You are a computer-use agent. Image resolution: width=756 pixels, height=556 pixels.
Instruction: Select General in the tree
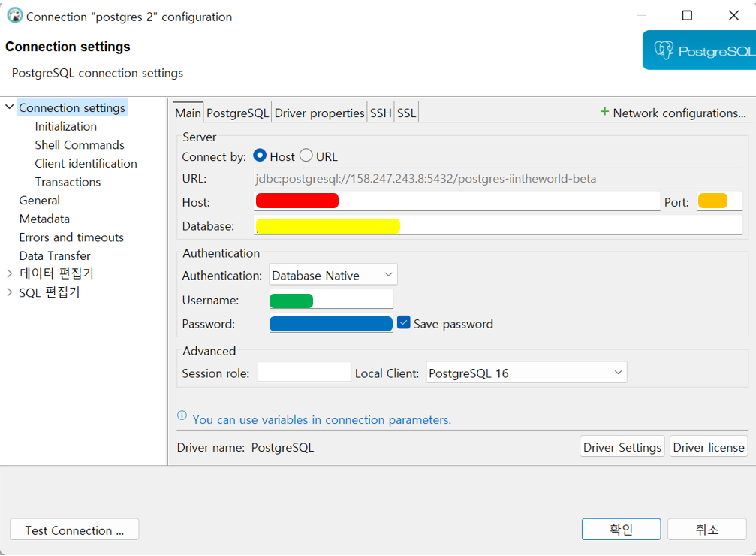[40, 200]
